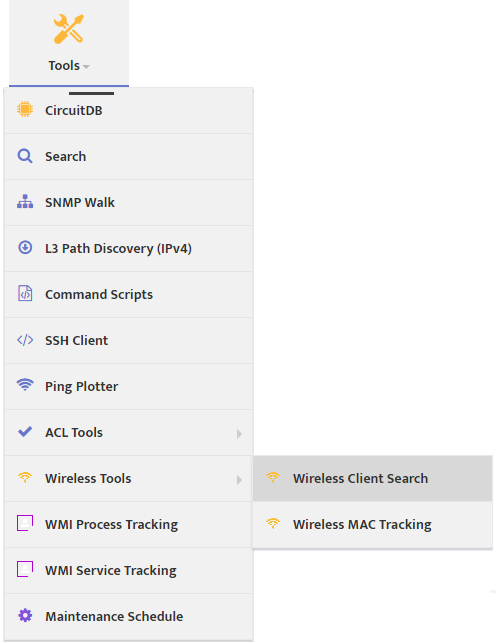Collapse the Tools dropdown caret
The height and width of the screenshot is (644, 496).
point(86,67)
